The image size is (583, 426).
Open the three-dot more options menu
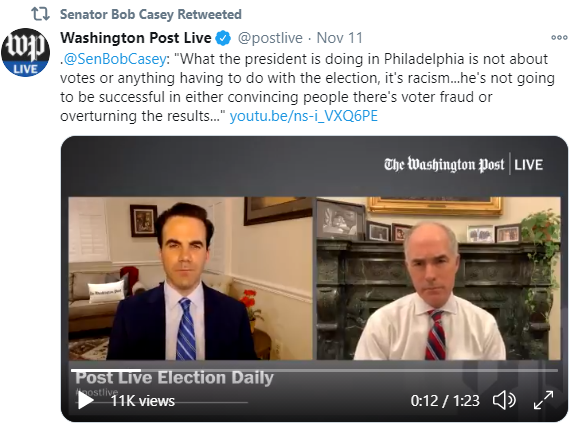coord(559,38)
